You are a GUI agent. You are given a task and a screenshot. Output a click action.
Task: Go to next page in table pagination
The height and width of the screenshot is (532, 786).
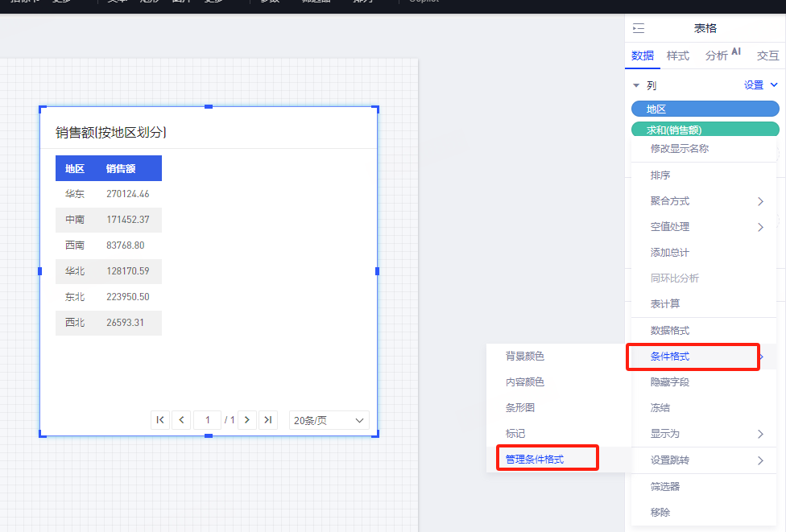pos(247,420)
